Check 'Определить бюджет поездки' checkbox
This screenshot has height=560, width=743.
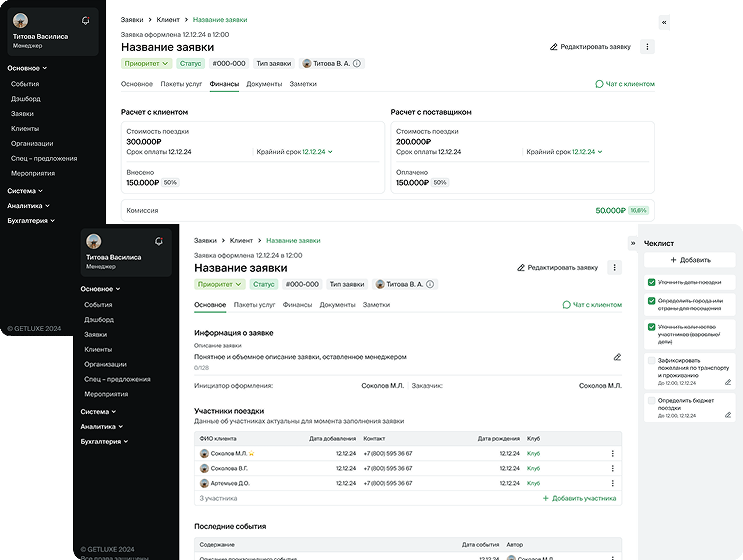tap(651, 400)
